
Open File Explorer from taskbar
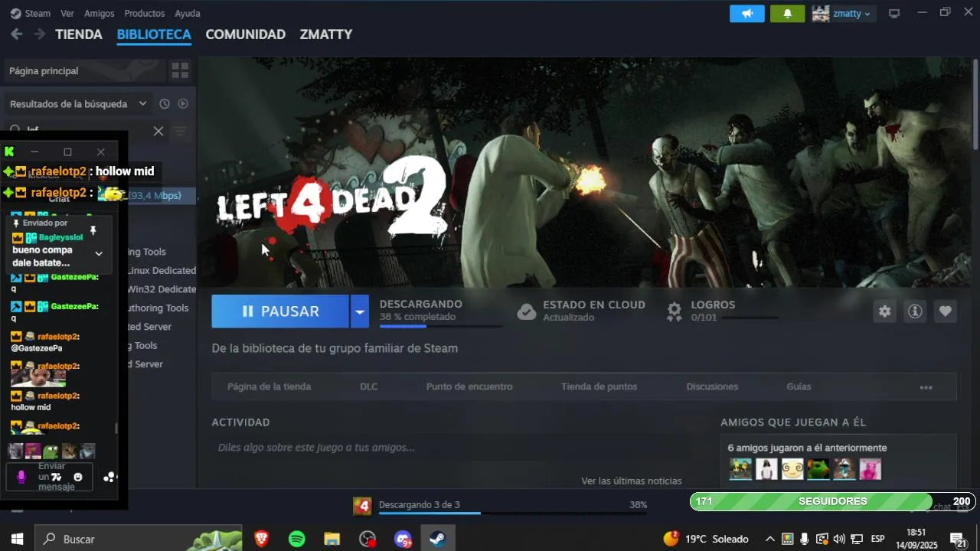pos(332,539)
